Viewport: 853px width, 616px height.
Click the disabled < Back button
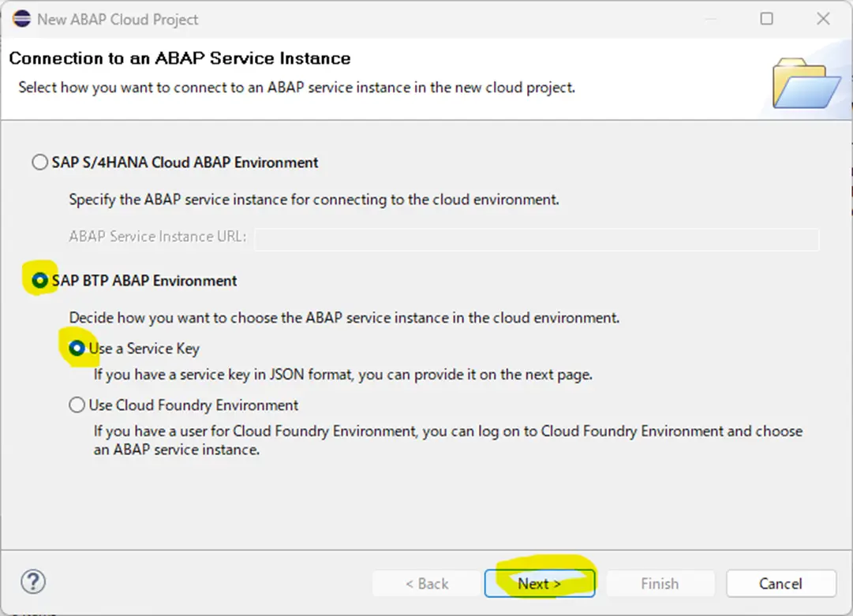pyautogui.click(x=427, y=584)
